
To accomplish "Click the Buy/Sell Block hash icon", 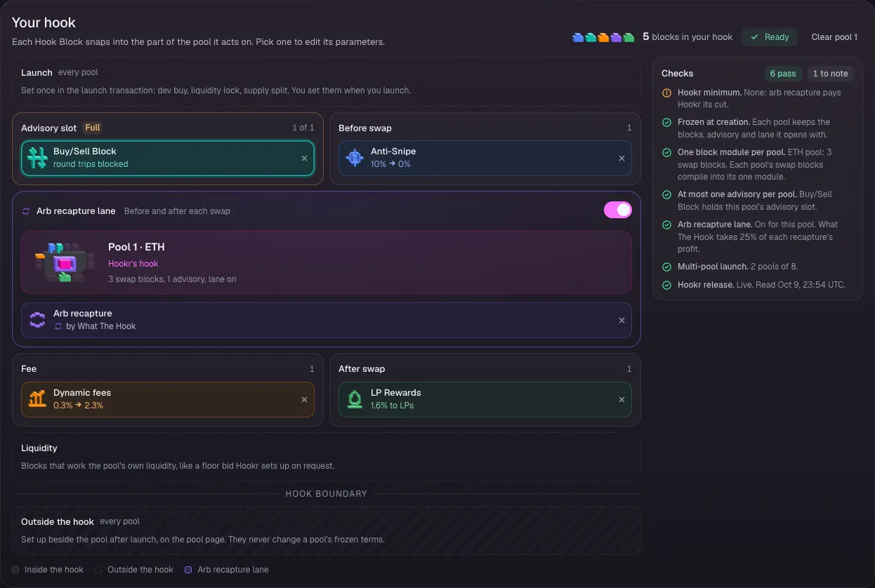I will pyautogui.click(x=37, y=158).
